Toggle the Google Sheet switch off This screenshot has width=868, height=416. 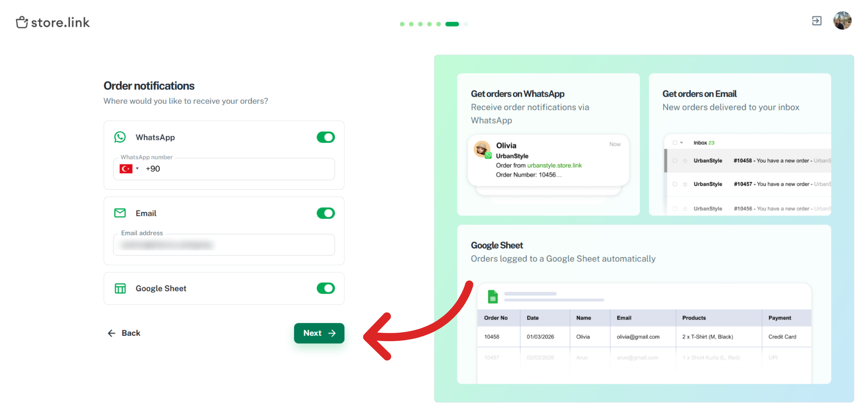pyautogui.click(x=325, y=288)
